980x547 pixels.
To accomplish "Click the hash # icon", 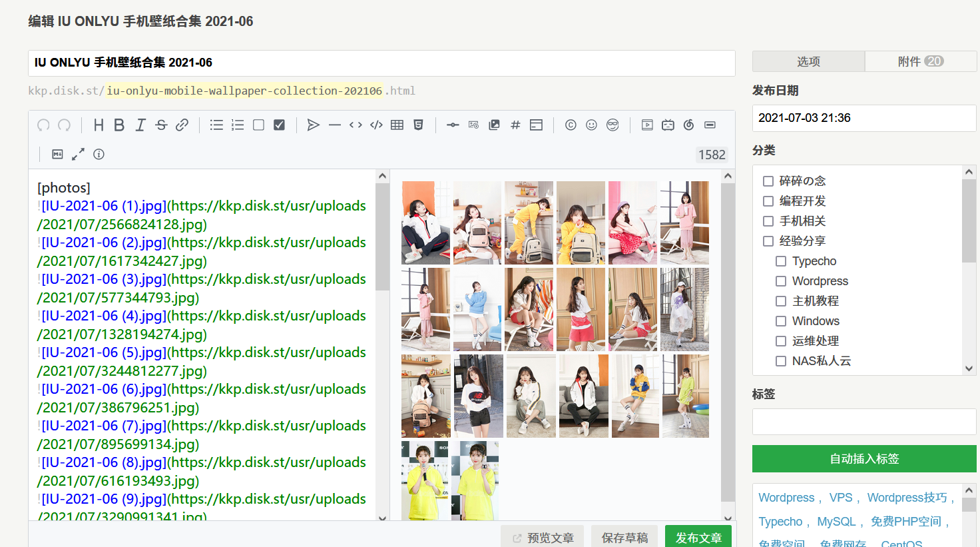I will tap(515, 125).
